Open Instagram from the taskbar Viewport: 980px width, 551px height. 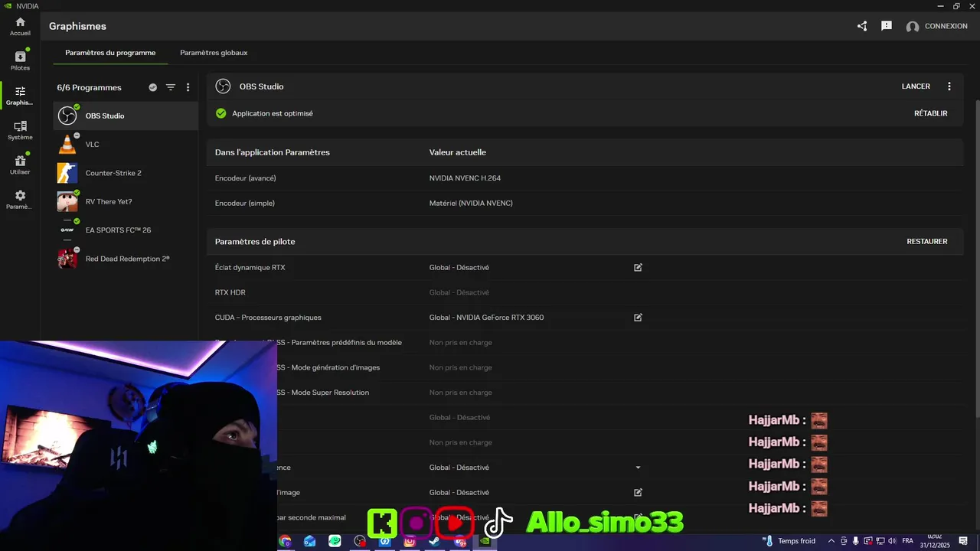410,541
